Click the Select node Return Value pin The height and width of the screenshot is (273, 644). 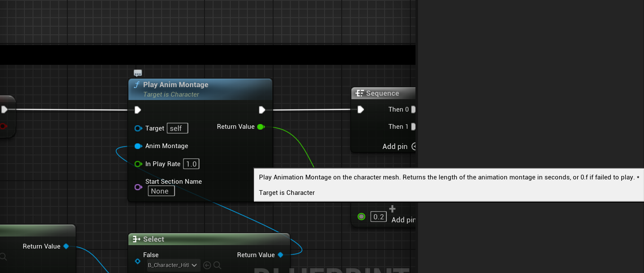coord(280,255)
